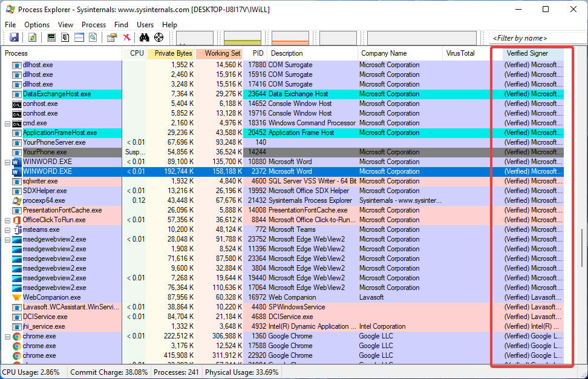The height and width of the screenshot is (379, 588).
Task: Click the sqlwriter.exe process icon
Action: (16, 181)
